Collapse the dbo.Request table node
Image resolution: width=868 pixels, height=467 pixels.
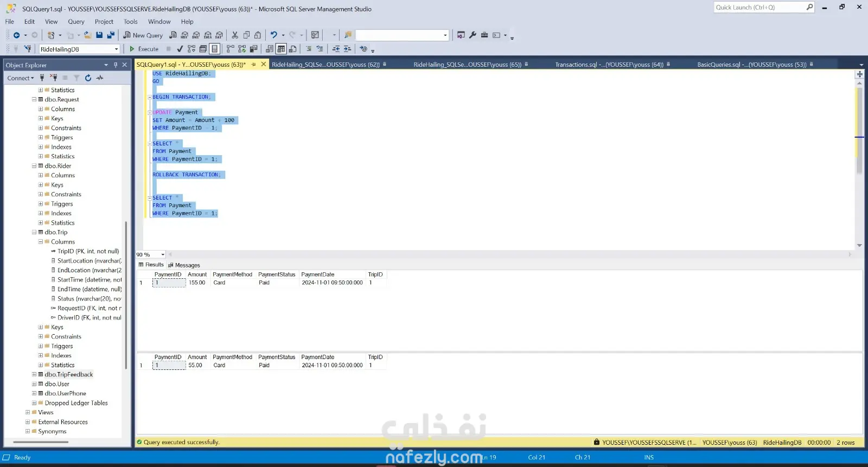tap(34, 100)
